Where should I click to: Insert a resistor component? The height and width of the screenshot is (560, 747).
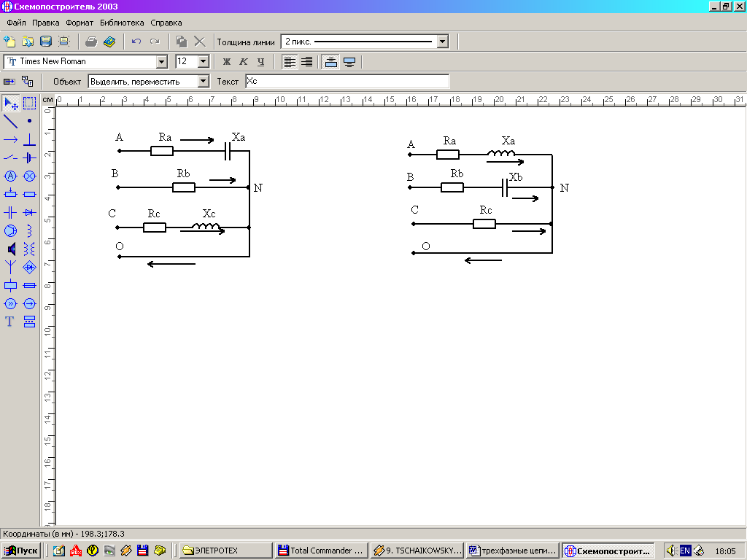coord(29,194)
